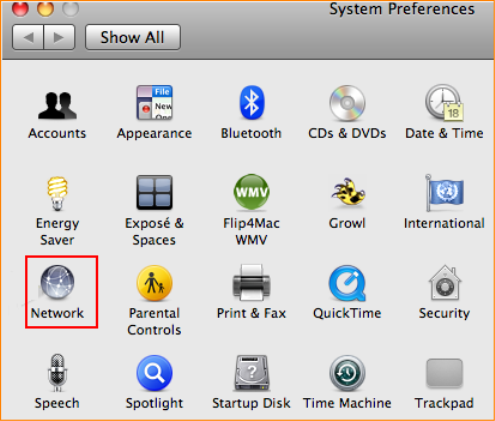Go forward with the right arrow button
Viewport: 495px width, 421px height.
tap(59, 37)
